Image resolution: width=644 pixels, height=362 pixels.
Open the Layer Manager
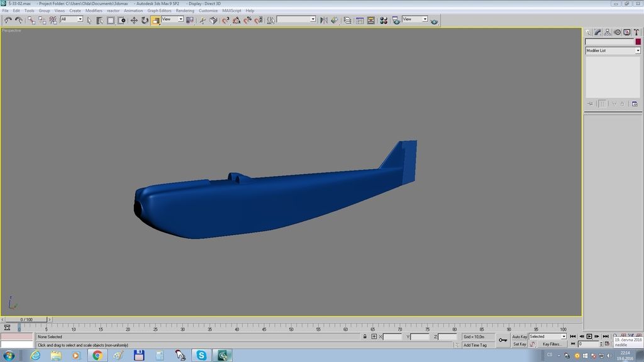pyautogui.click(x=347, y=20)
